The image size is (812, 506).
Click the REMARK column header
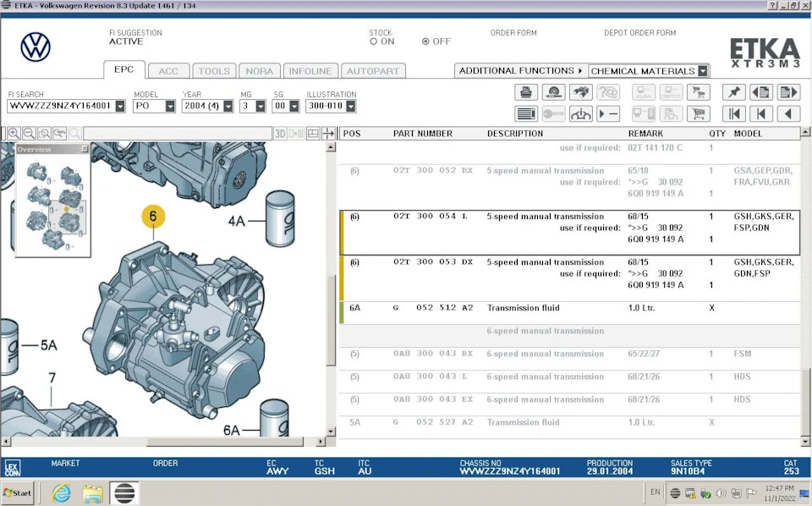coord(645,134)
